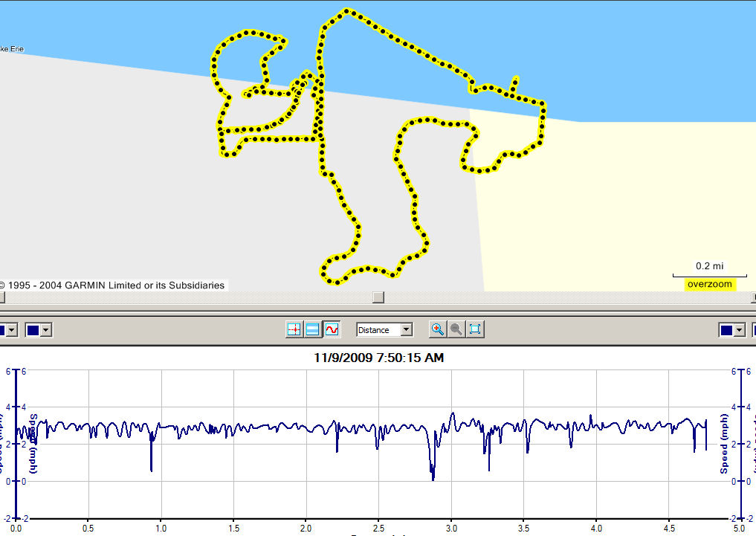756x536 pixels.
Task: Open the Distance axis dropdown
Action: [x=406, y=329]
